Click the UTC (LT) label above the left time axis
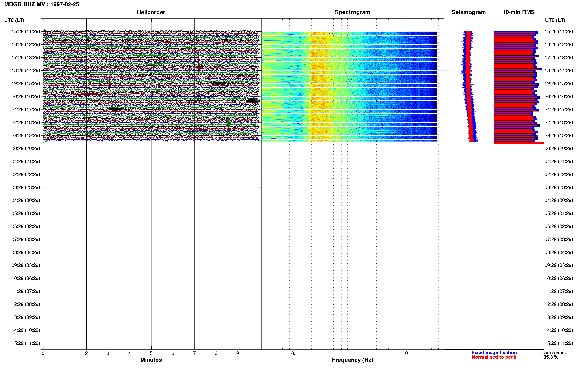The width and height of the screenshot is (588, 368). [x=14, y=20]
